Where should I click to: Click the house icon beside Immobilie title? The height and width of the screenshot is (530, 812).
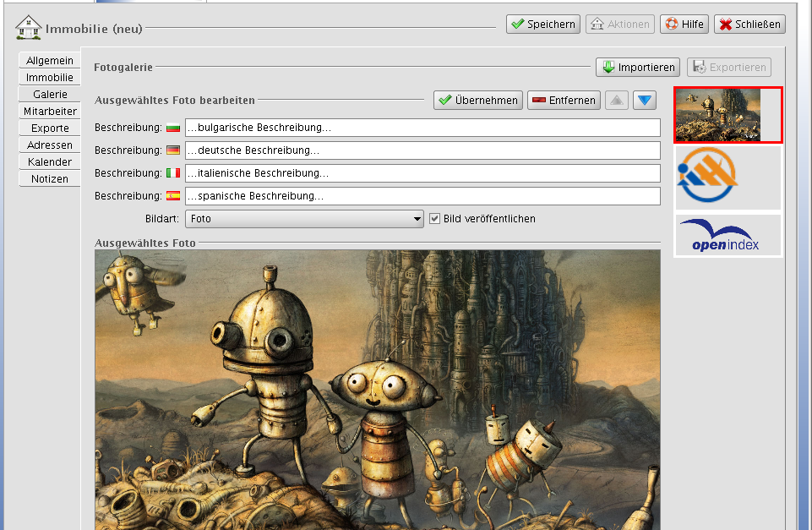click(28, 27)
